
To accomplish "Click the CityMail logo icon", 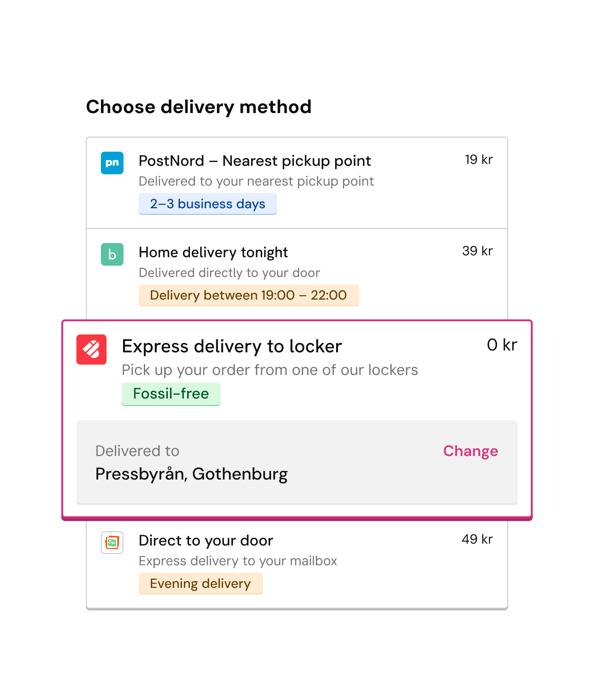I will coord(112,543).
